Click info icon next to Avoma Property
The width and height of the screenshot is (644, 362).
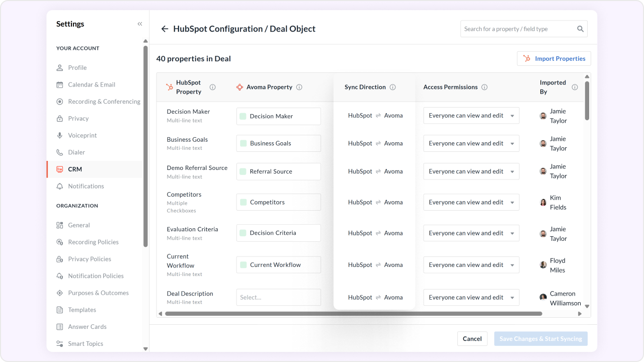(x=299, y=87)
